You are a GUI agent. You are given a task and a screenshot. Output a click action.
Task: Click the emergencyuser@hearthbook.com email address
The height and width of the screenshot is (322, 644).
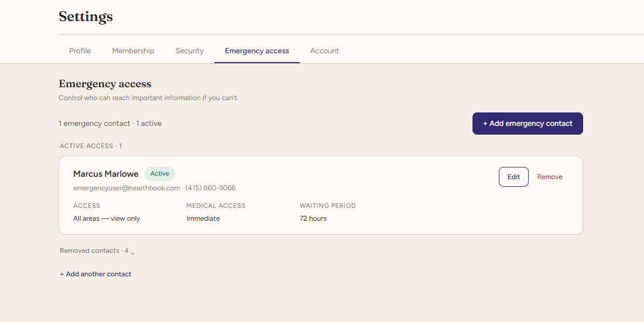[126, 188]
